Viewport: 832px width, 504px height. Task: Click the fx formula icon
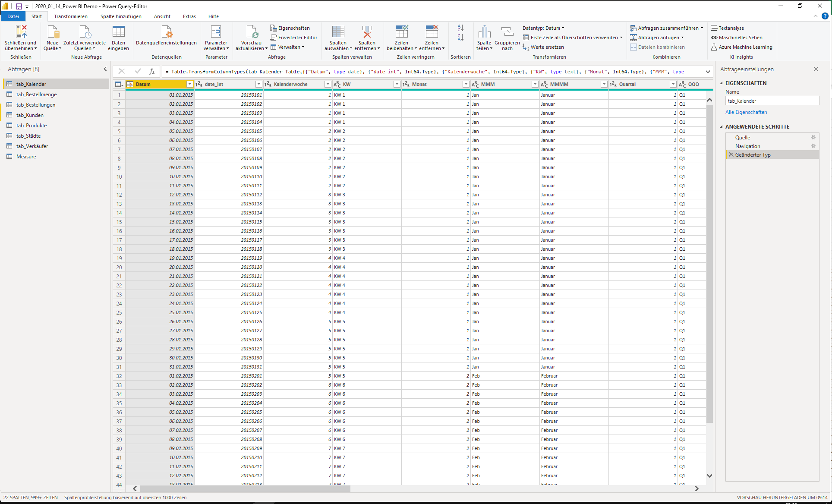click(x=152, y=72)
